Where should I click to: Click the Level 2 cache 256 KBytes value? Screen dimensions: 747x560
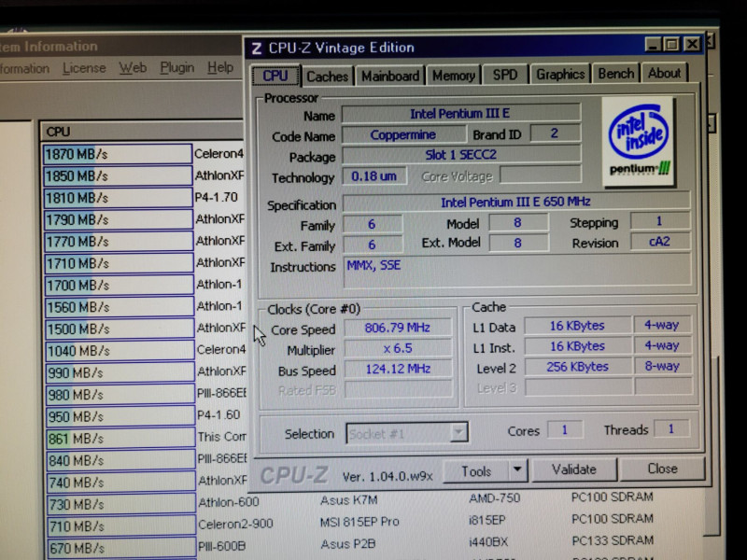click(578, 367)
